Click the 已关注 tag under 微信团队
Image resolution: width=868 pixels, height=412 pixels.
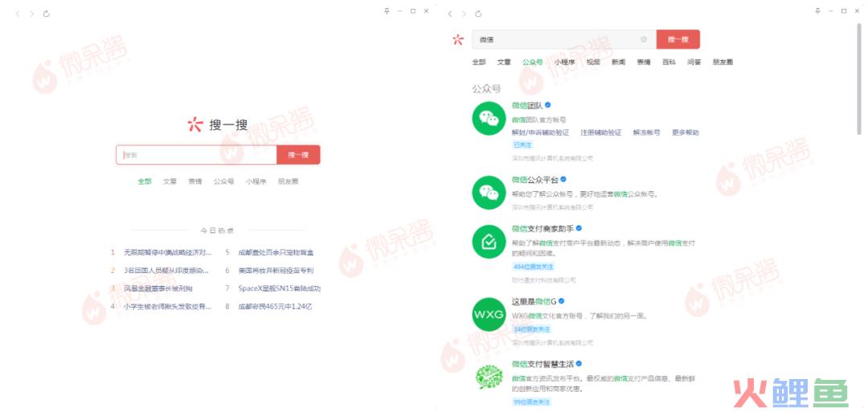[522, 145]
